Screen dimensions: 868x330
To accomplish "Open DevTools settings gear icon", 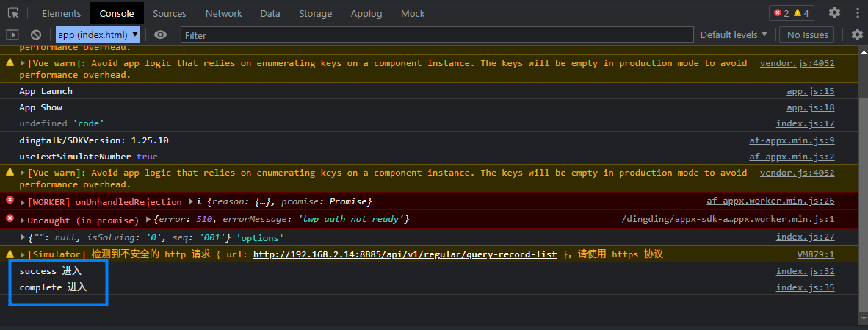I will pyautogui.click(x=834, y=12).
